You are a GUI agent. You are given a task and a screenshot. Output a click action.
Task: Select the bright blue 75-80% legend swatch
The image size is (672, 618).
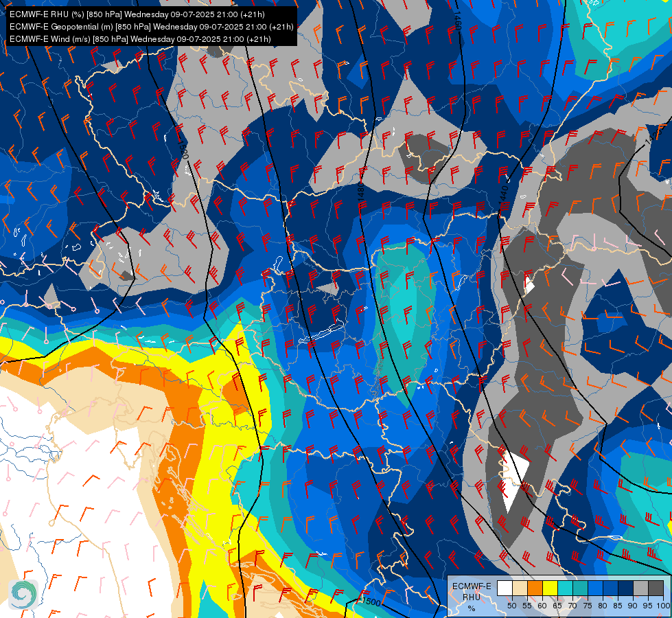point(596,588)
